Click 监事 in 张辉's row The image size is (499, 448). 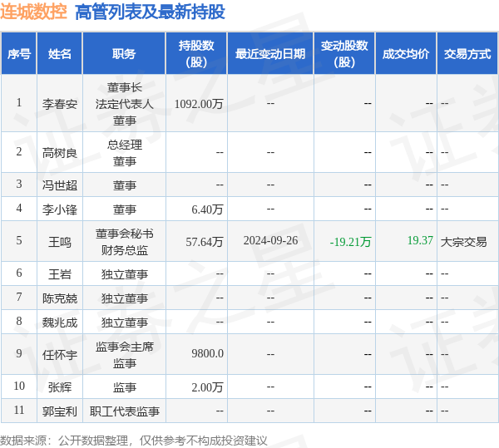(125, 387)
